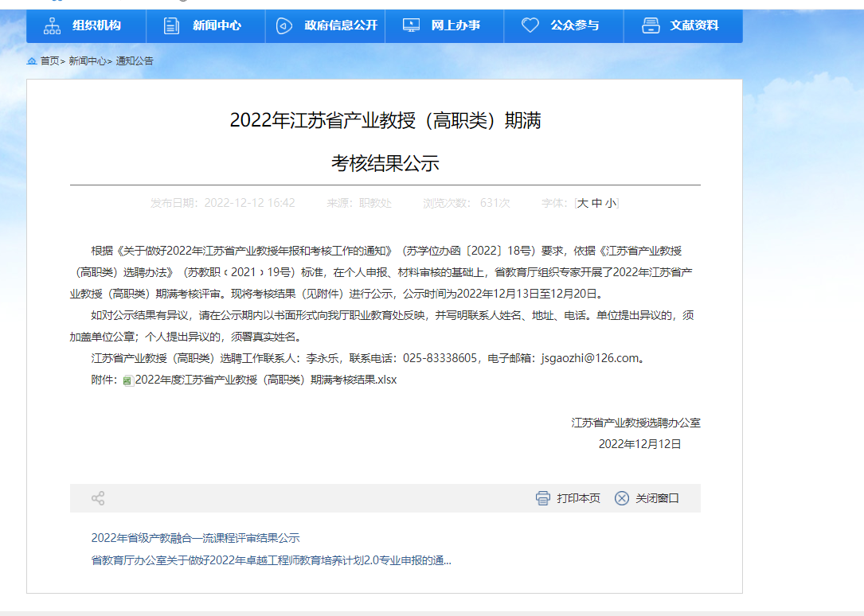Click the share icon below the article
Image resolution: width=864 pixels, height=616 pixels.
pos(98,498)
